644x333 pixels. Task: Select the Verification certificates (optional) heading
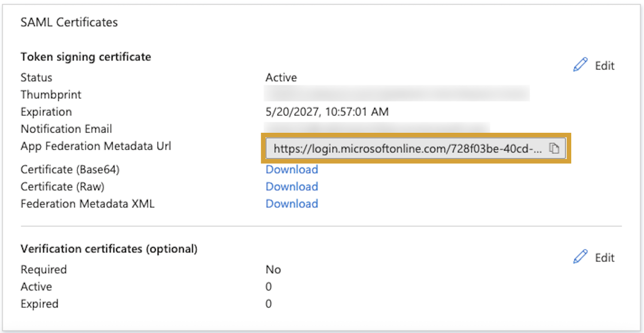pyautogui.click(x=109, y=249)
